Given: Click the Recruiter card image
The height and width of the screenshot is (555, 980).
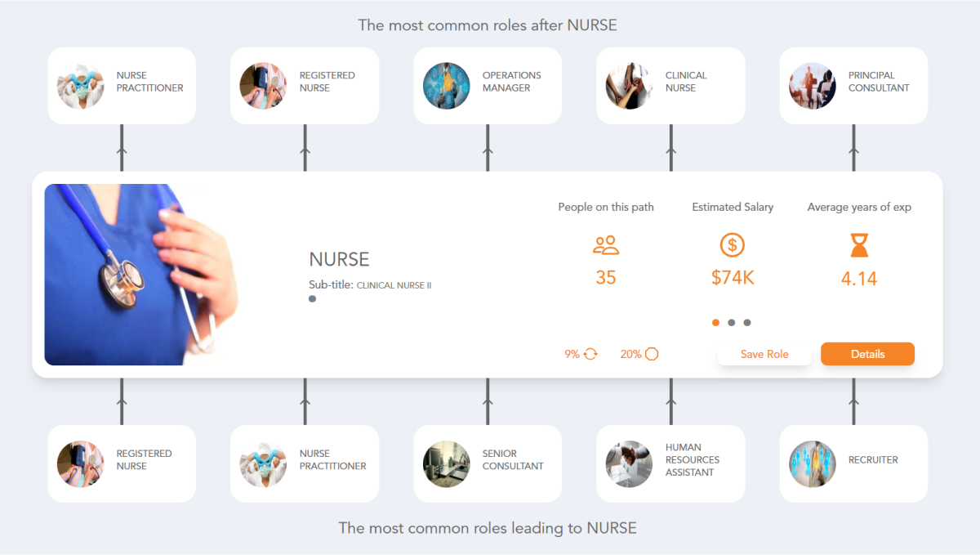Looking at the screenshot, I should click(813, 463).
